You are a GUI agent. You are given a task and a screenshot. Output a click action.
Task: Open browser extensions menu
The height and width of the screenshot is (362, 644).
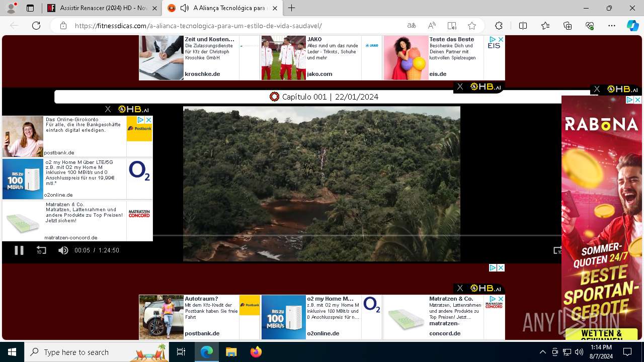click(499, 26)
